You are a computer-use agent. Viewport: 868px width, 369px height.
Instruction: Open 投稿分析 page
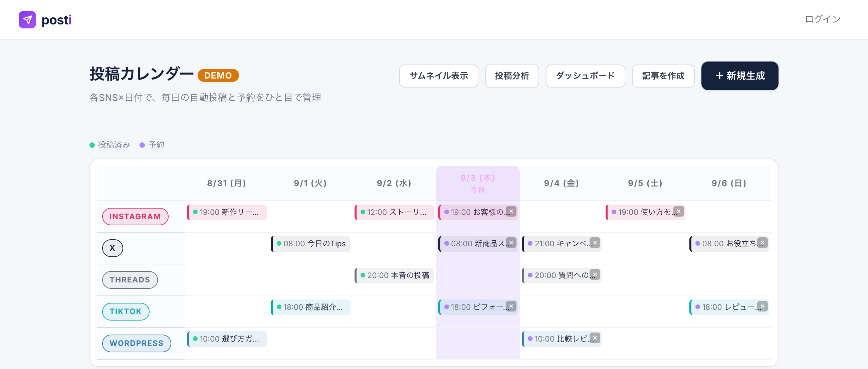511,76
